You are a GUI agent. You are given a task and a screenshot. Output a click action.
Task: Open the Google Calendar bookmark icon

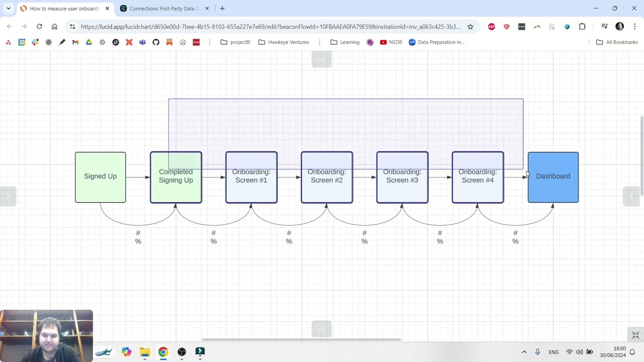[22, 42]
